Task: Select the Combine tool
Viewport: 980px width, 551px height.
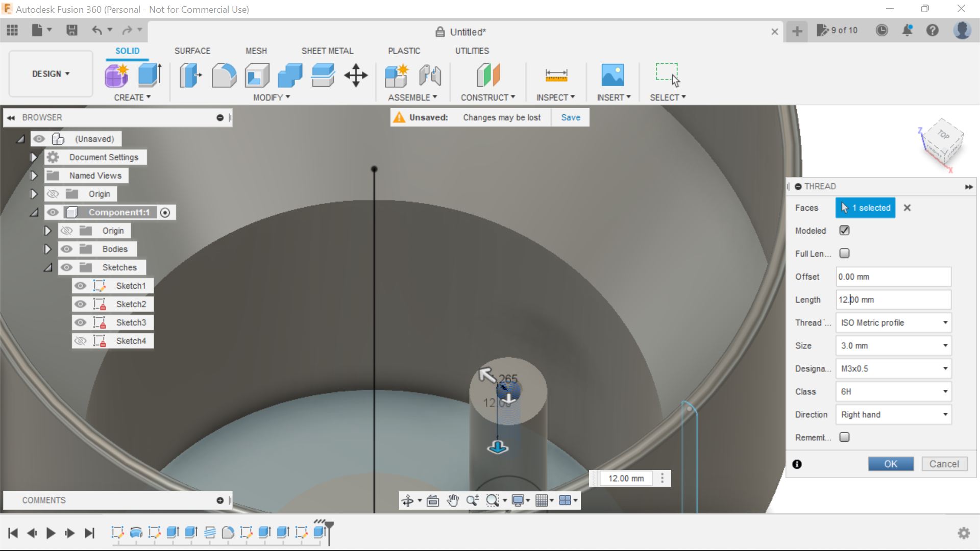Action: [x=290, y=76]
